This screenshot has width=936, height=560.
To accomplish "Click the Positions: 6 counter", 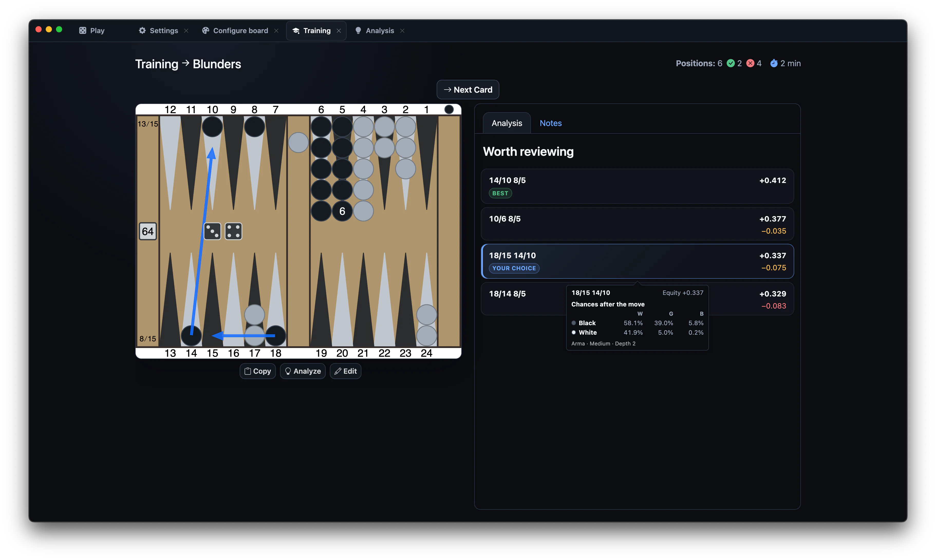I will (x=699, y=63).
